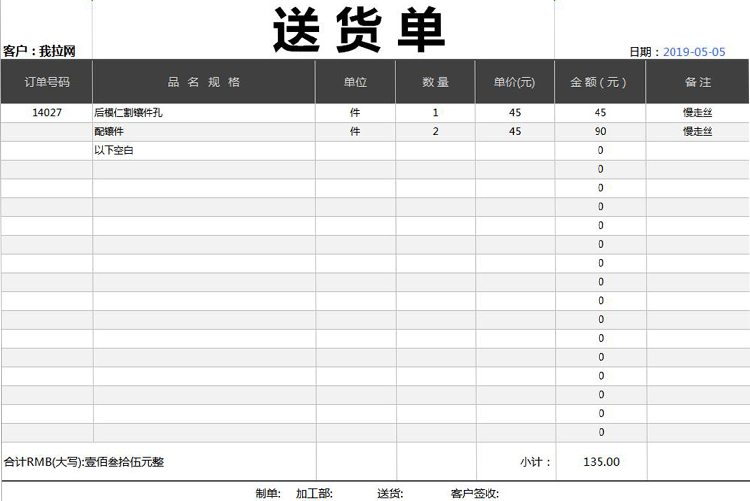Click the subtotal value 135.00
Viewport: 750px width, 501px height.
[x=601, y=462]
